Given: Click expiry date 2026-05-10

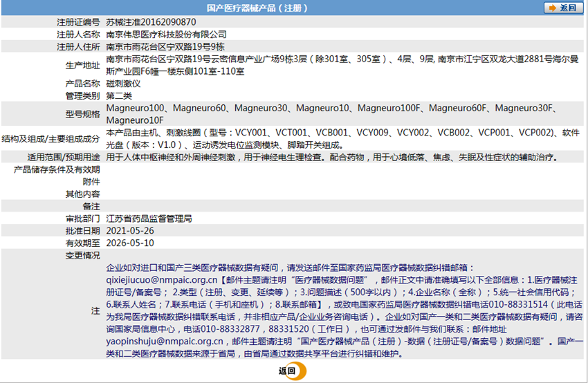Looking at the screenshot, I should [130, 243].
